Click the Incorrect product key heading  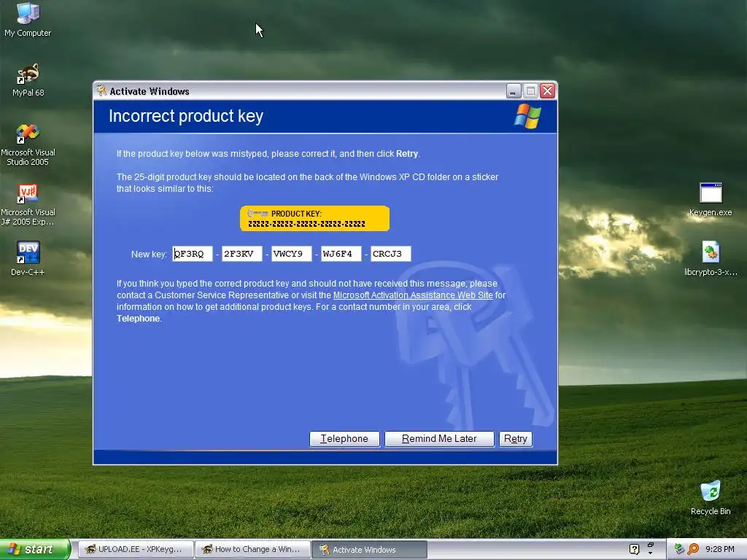click(186, 116)
